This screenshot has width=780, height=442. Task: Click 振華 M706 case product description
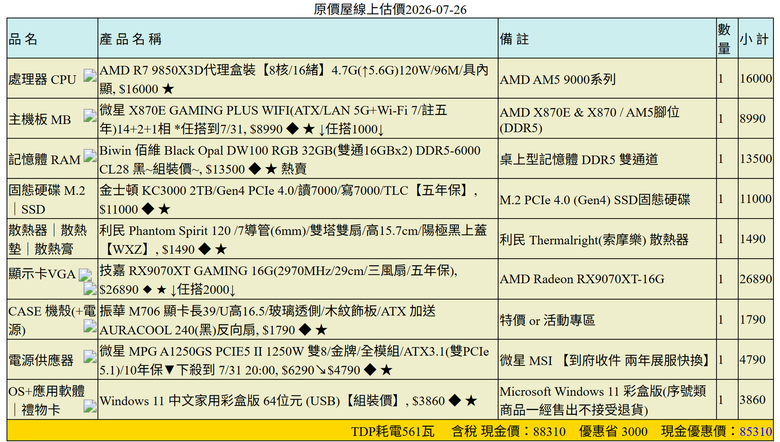coord(268,320)
